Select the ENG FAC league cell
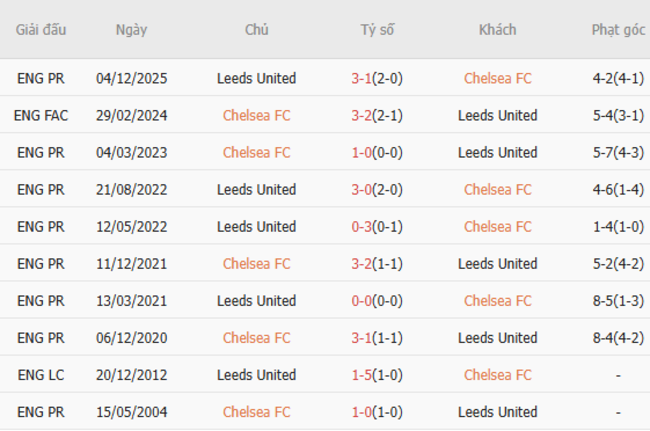The image size is (650, 431). pos(41,115)
